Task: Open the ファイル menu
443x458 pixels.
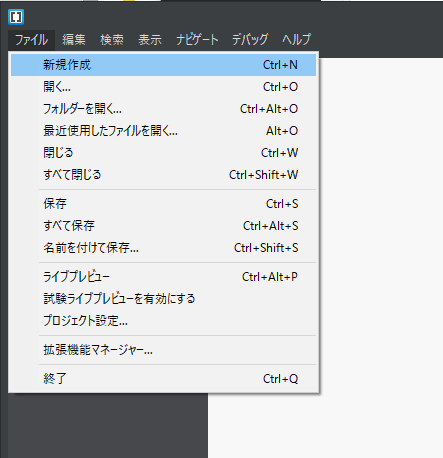Action: [31, 40]
